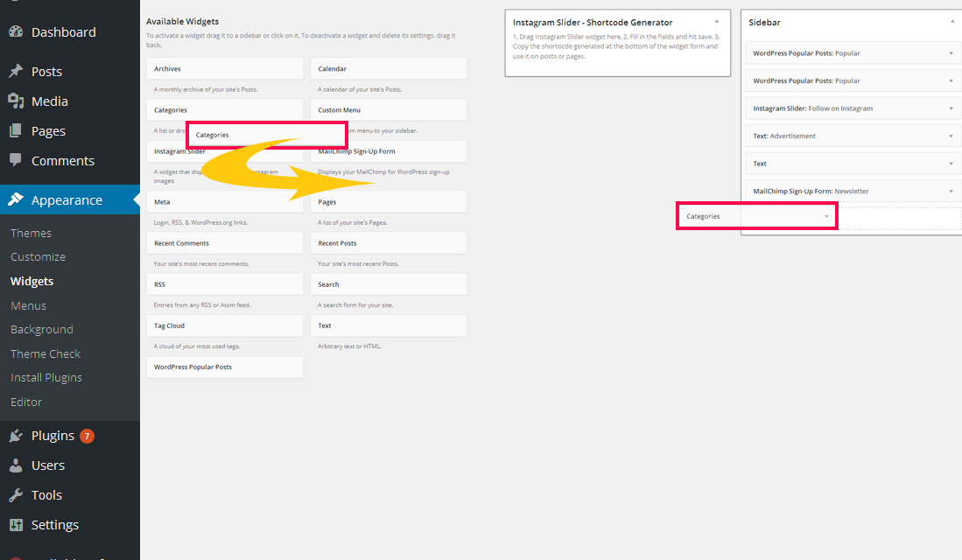Select the Archives available widget

coord(225,69)
